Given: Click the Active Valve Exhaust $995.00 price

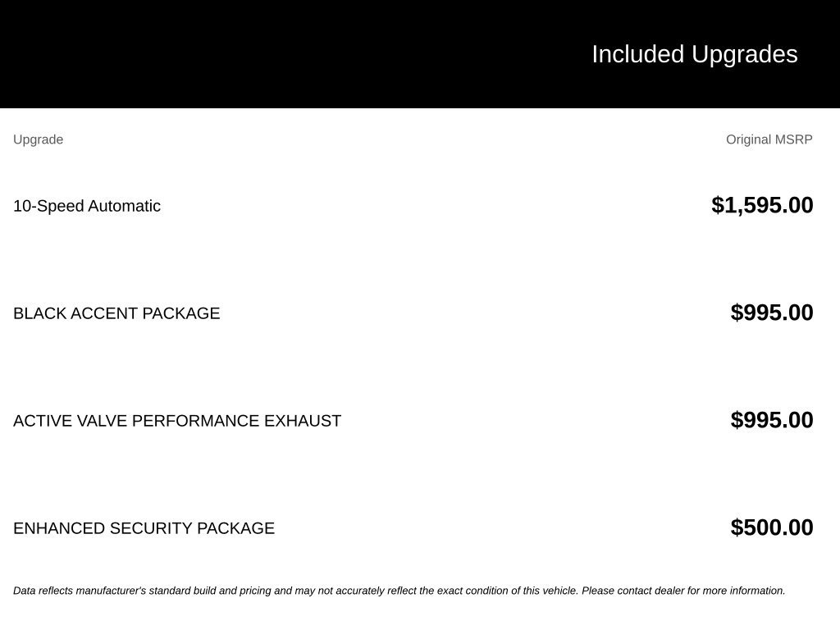Looking at the screenshot, I should pos(772,421).
